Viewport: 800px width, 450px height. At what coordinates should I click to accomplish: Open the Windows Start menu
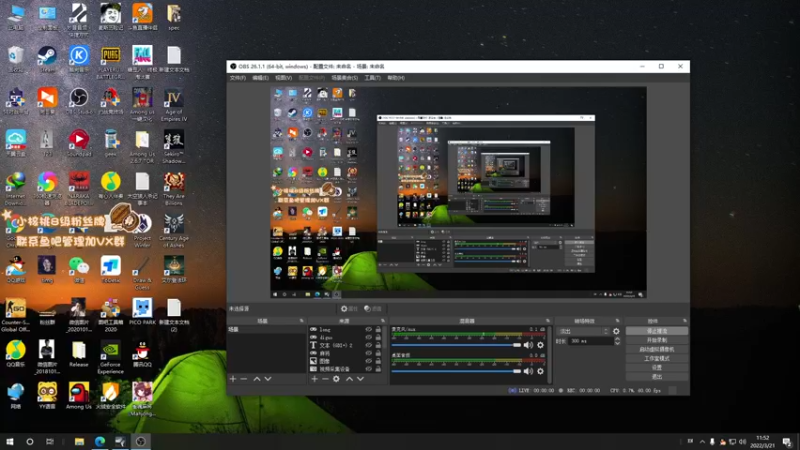(10, 441)
